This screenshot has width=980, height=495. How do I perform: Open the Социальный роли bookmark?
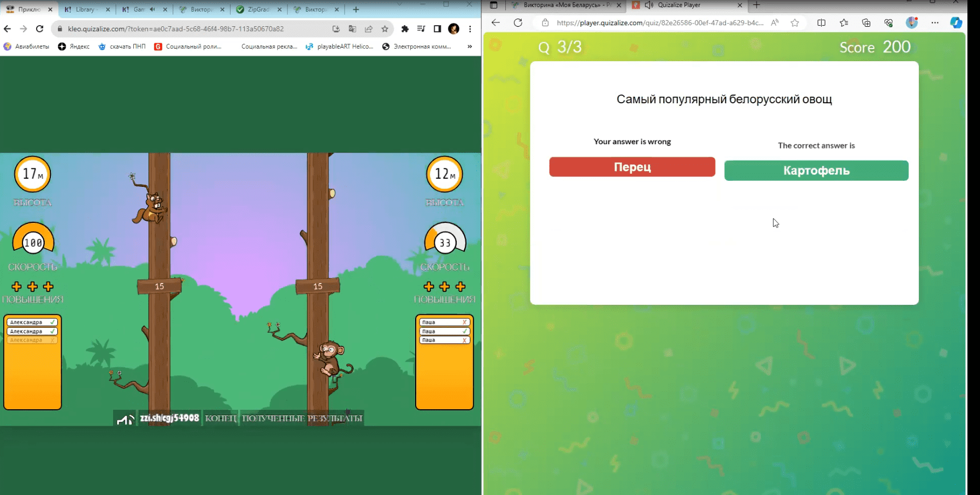point(188,46)
